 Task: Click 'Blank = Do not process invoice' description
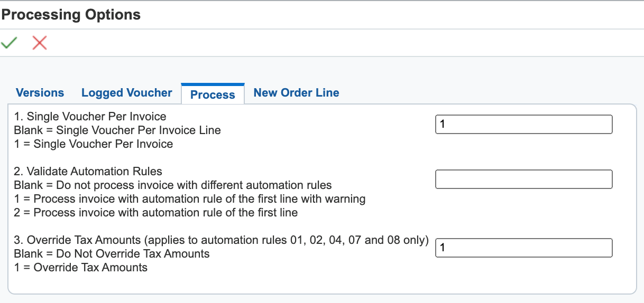point(173,185)
